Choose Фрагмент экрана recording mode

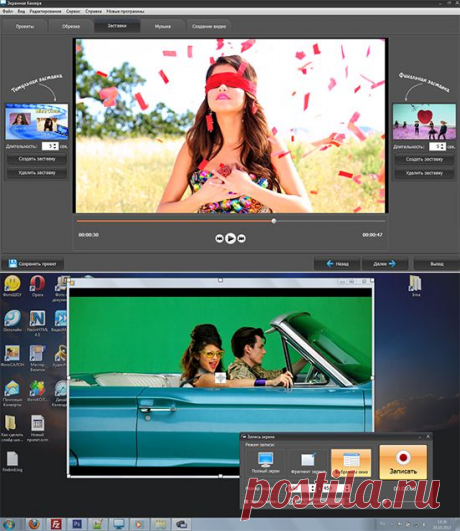[x=308, y=463]
